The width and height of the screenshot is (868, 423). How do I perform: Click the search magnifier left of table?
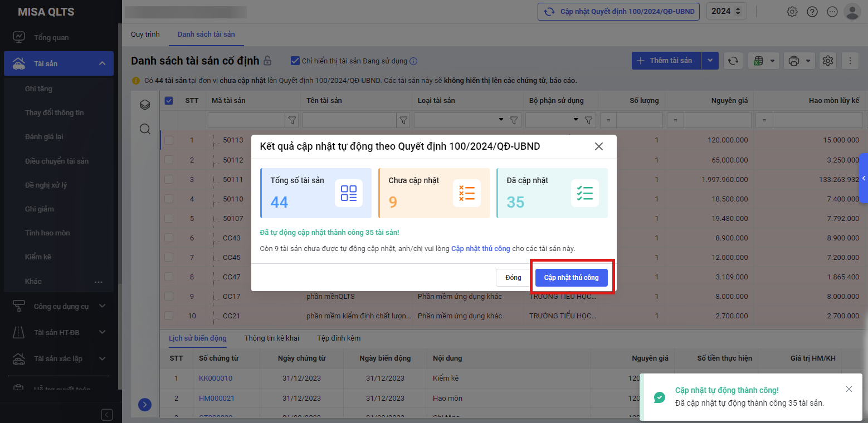pos(145,129)
